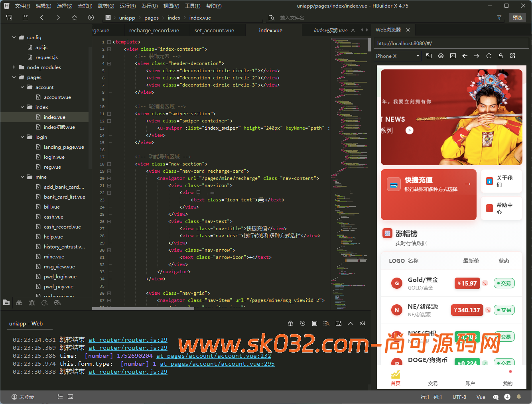Click the debug bug icon in the console toolbar
Screen dimensions: 532x404
click(x=291, y=323)
